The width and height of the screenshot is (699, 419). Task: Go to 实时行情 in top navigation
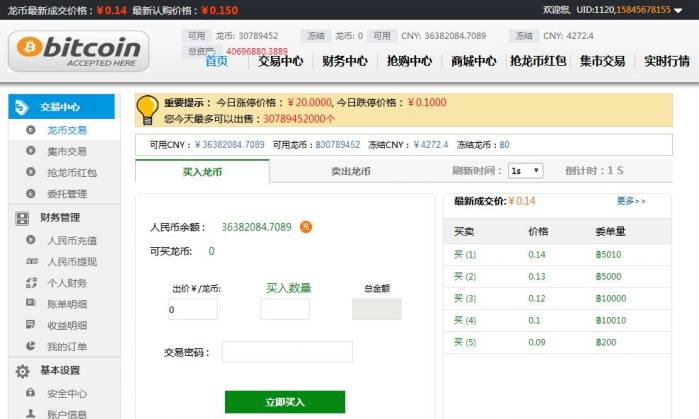pos(666,60)
